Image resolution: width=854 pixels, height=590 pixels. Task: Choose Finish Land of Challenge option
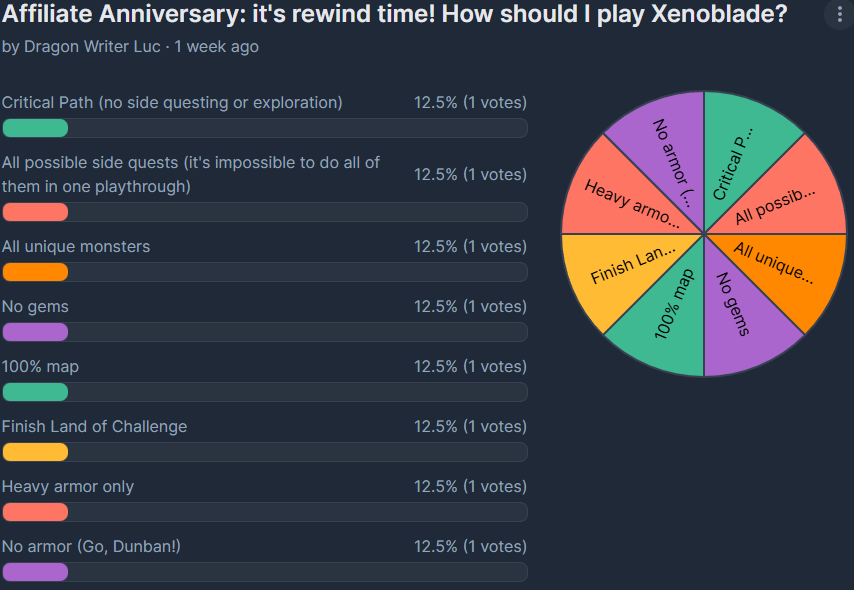click(x=94, y=427)
